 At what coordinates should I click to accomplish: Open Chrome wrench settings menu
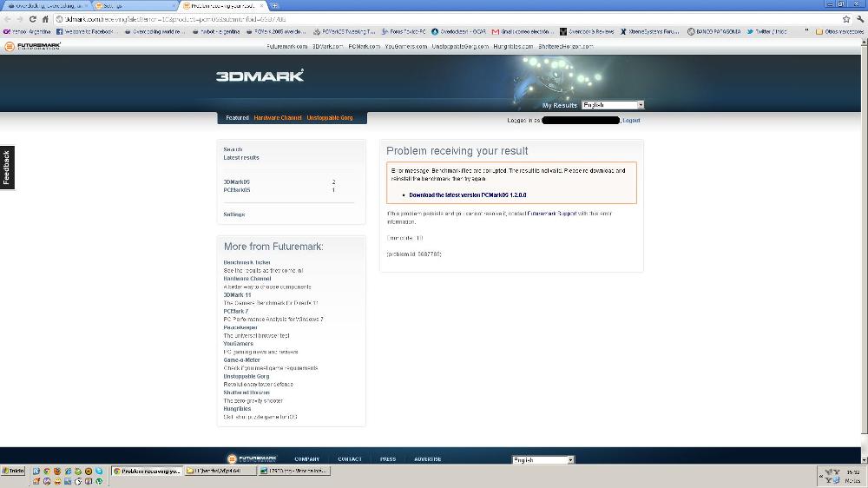[859, 19]
